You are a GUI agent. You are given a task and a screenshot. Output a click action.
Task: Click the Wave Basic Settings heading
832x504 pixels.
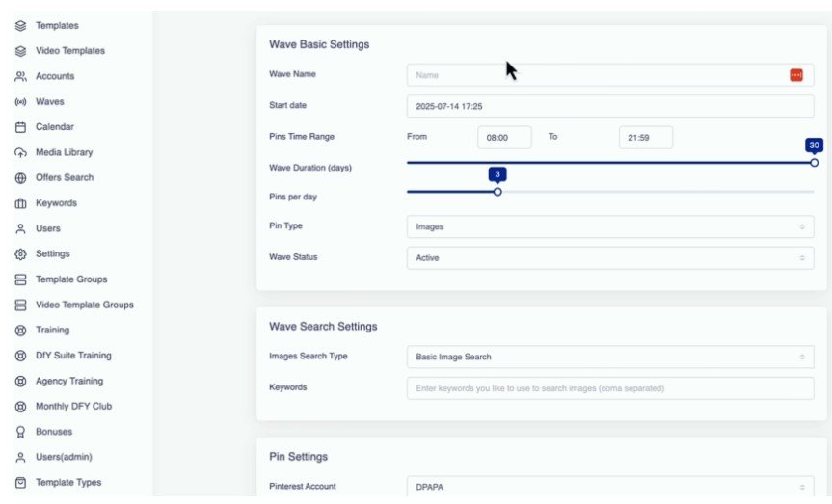click(319, 44)
